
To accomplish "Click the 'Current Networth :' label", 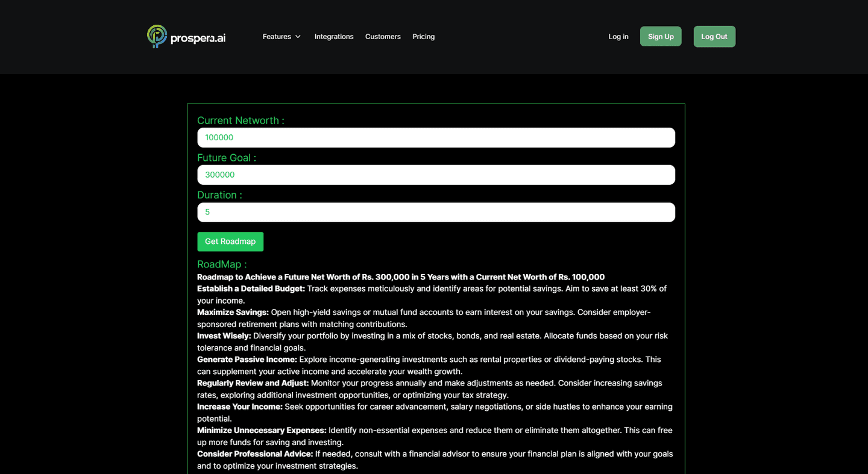I will point(241,120).
